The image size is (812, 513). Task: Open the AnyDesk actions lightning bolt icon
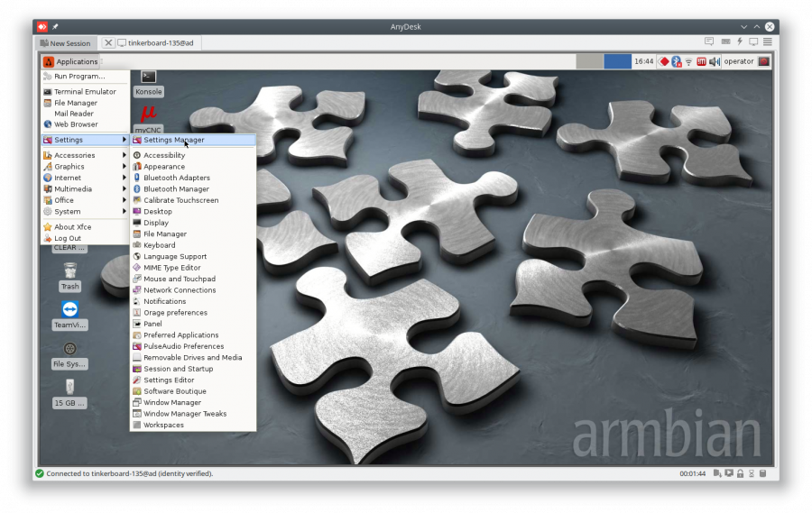pos(740,42)
